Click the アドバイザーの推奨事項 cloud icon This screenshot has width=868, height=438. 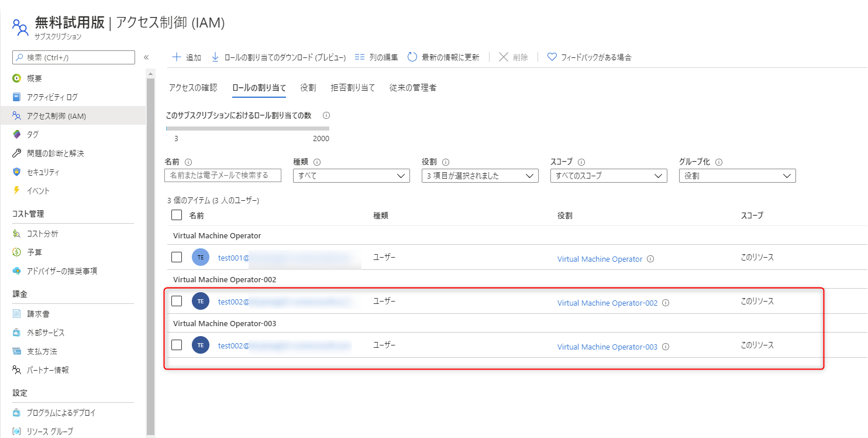click(17, 271)
